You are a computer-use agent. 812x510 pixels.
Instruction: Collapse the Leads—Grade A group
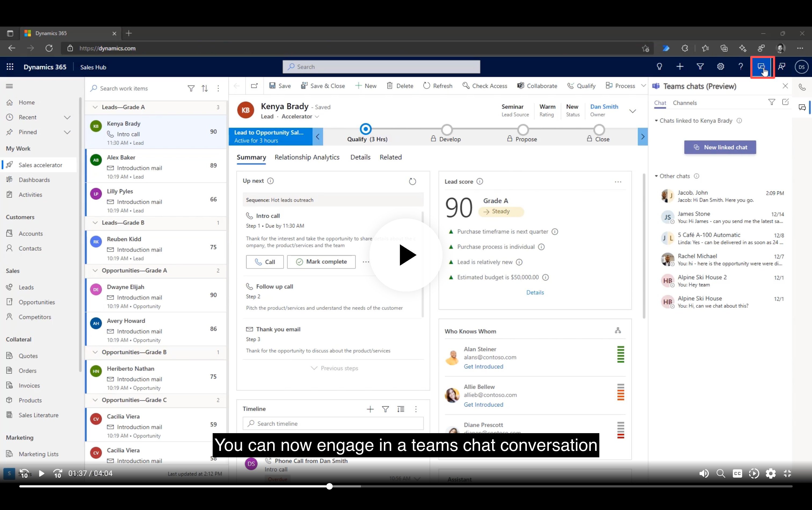[x=95, y=107]
